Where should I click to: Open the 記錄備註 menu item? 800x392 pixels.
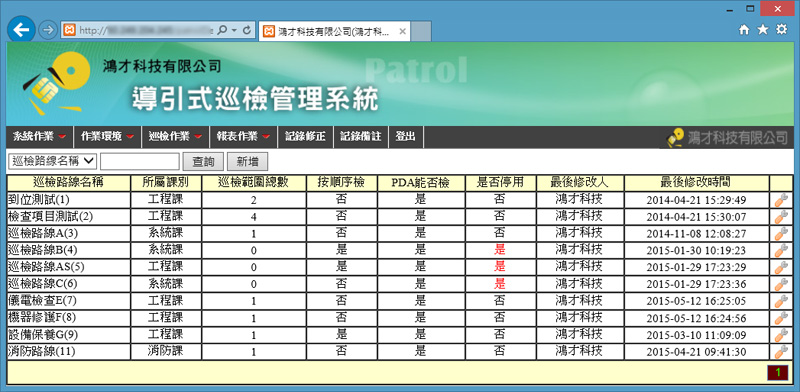point(361,137)
